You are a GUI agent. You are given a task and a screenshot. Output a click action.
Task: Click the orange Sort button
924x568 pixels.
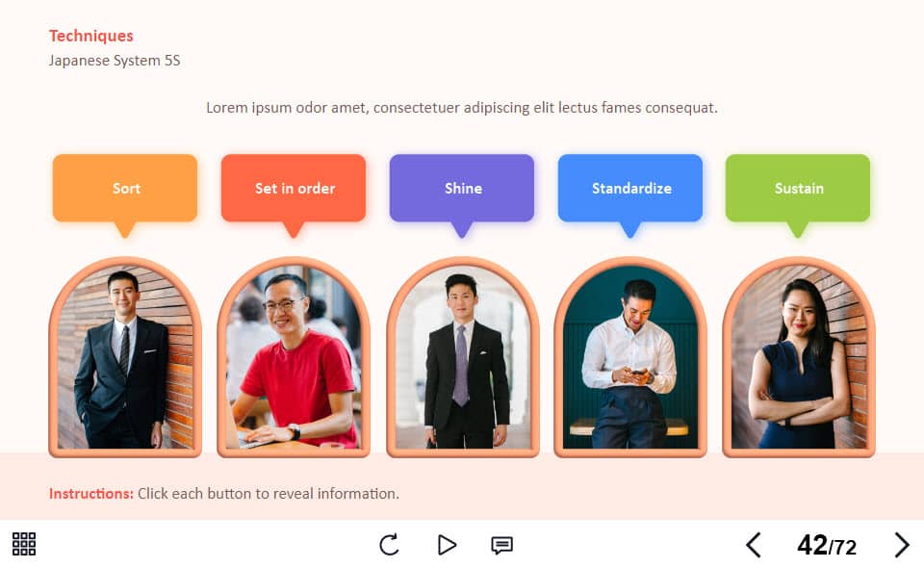pos(125,189)
